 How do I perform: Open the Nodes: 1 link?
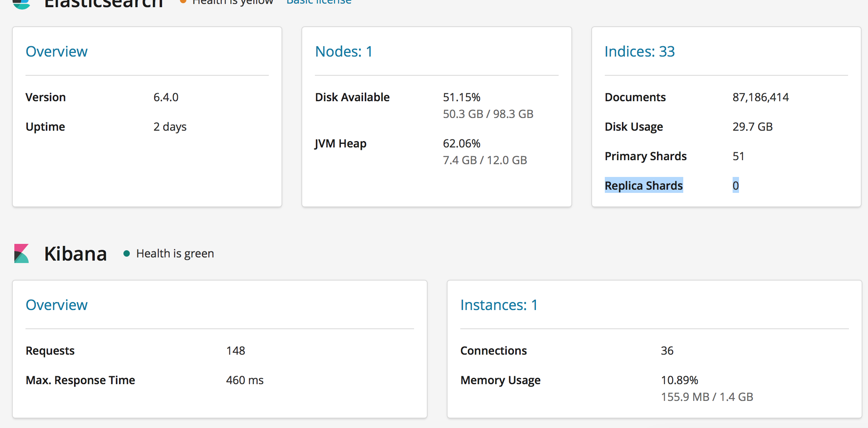(344, 52)
